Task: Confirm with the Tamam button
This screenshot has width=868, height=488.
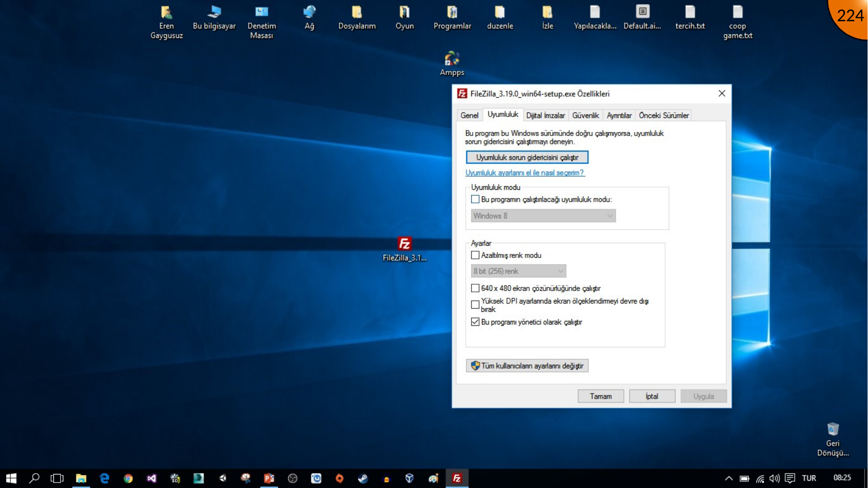Action: (601, 396)
